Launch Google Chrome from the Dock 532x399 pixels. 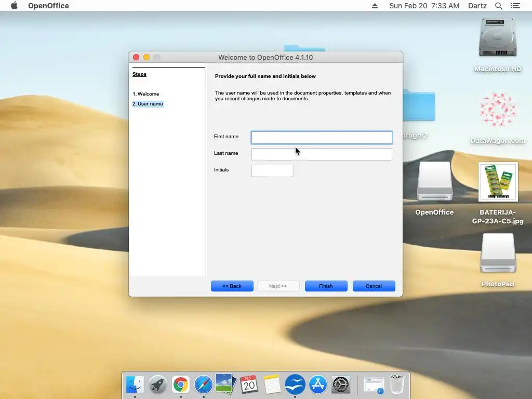coord(180,384)
